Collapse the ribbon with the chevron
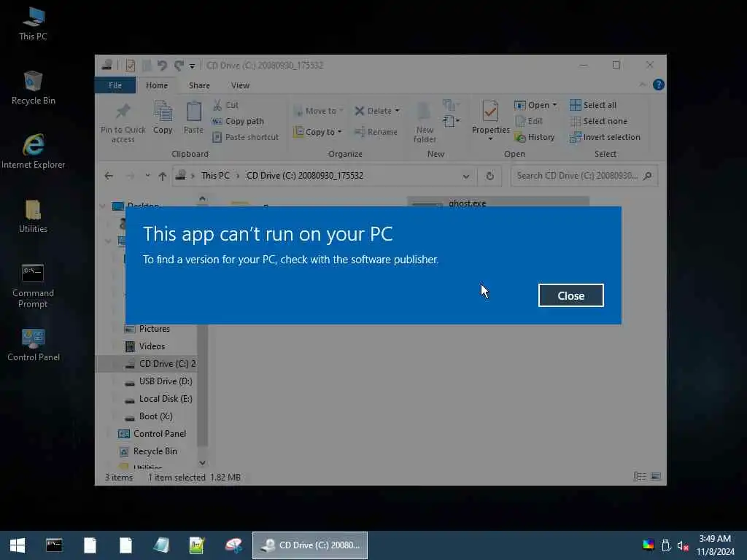 [642, 85]
